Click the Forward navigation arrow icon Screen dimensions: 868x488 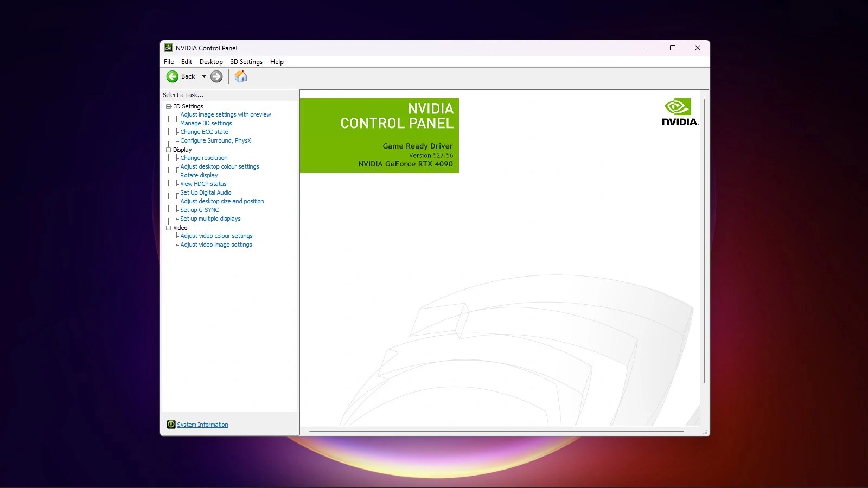216,76
